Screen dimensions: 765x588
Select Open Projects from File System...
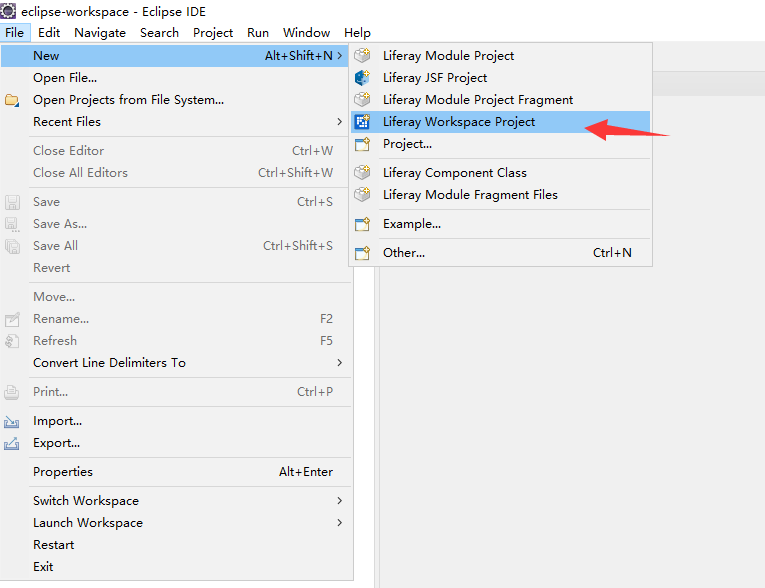[176, 100]
